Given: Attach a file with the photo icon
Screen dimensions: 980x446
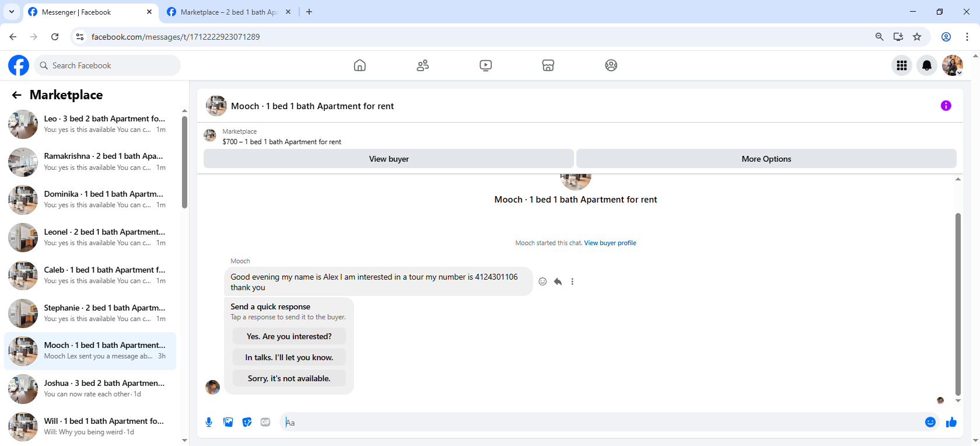Looking at the screenshot, I should [x=228, y=422].
